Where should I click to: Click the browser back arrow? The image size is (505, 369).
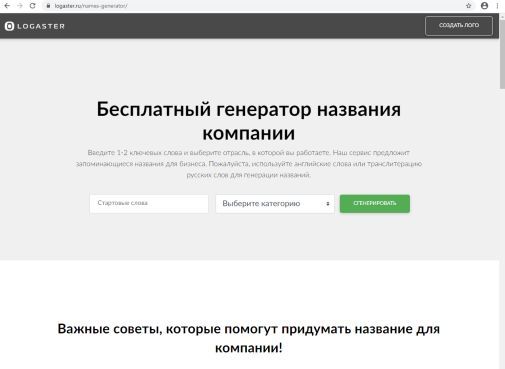7,6
